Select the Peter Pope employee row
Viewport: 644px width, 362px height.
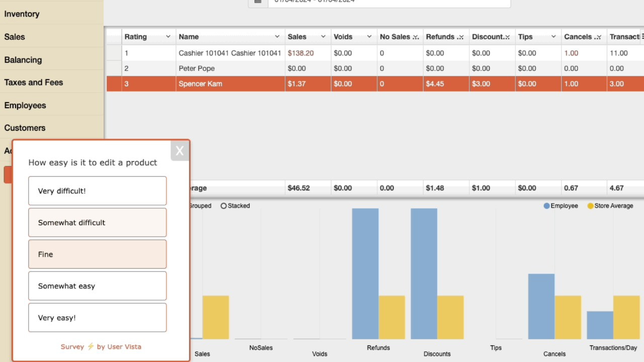pyautogui.click(x=197, y=68)
